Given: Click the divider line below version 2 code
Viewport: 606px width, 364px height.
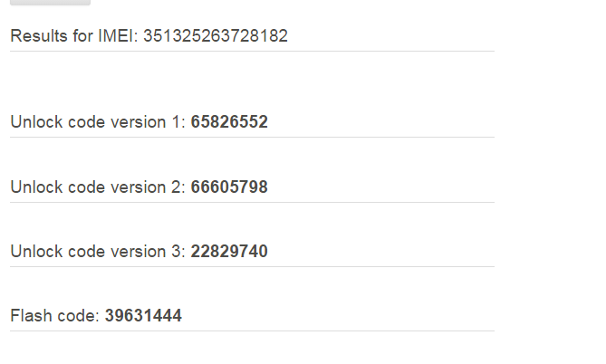Looking at the screenshot, I should 253,202.
